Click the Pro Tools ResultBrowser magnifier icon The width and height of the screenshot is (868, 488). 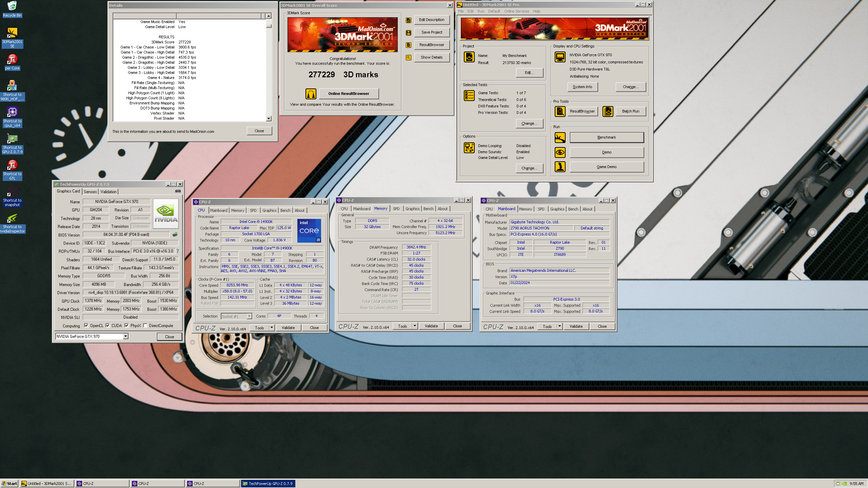pyautogui.click(x=560, y=111)
